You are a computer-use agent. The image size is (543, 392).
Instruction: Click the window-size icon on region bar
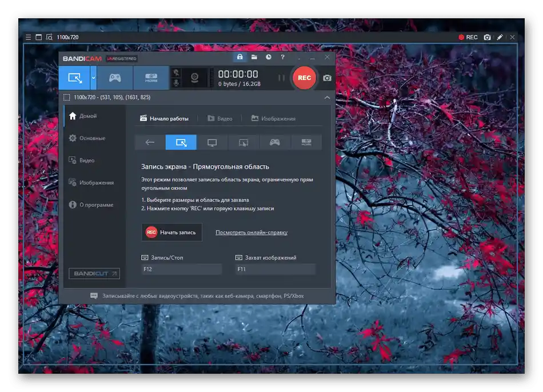(38, 37)
